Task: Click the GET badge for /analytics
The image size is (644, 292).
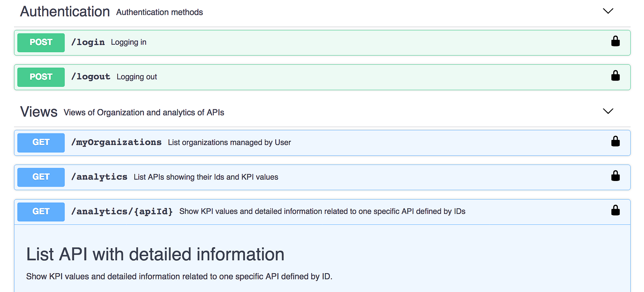Action: pyautogui.click(x=41, y=177)
